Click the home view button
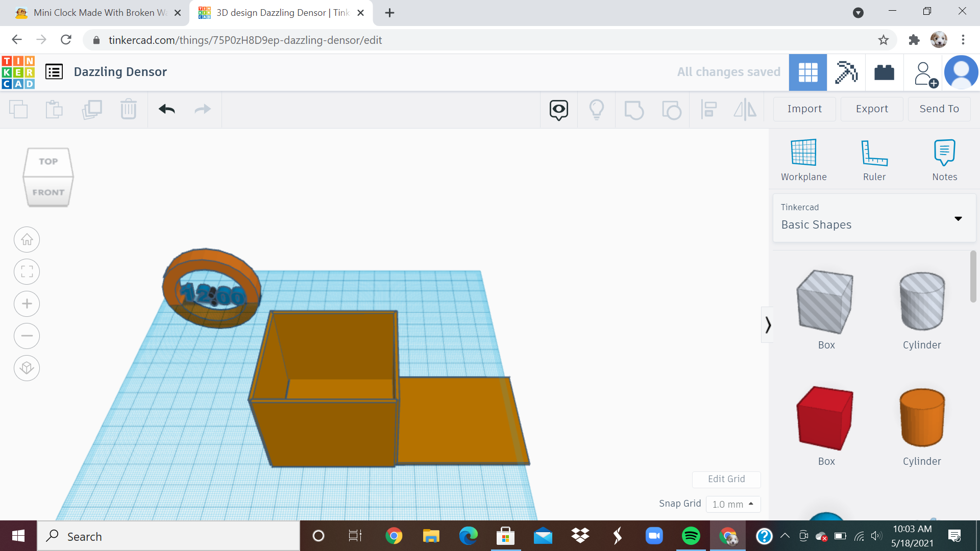This screenshot has width=980, height=551. pos(27,239)
